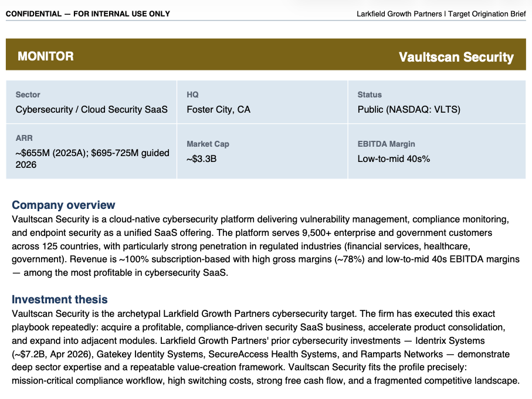Click 'Ramparts Networks' in the thesis
This screenshot has height=399, width=532.
tap(402, 354)
